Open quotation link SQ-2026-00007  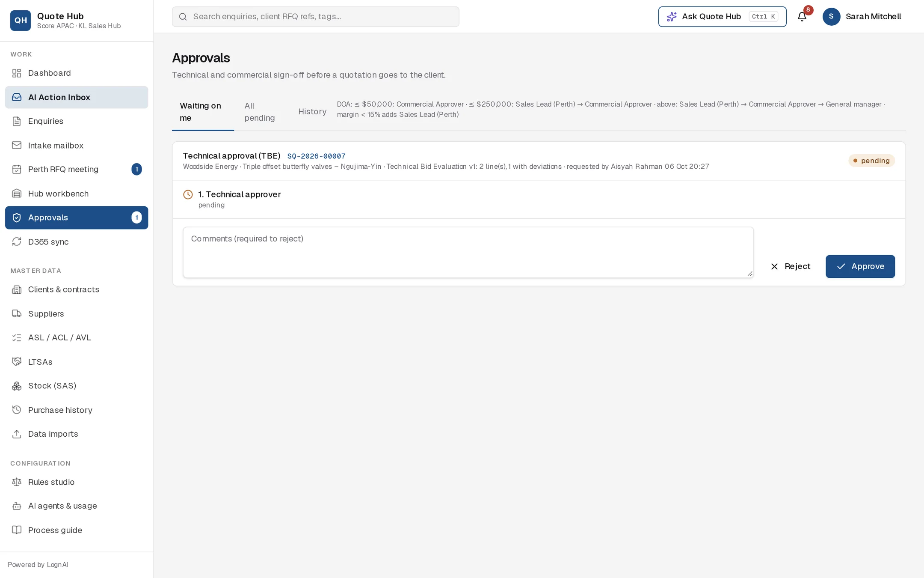pos(316,156)
